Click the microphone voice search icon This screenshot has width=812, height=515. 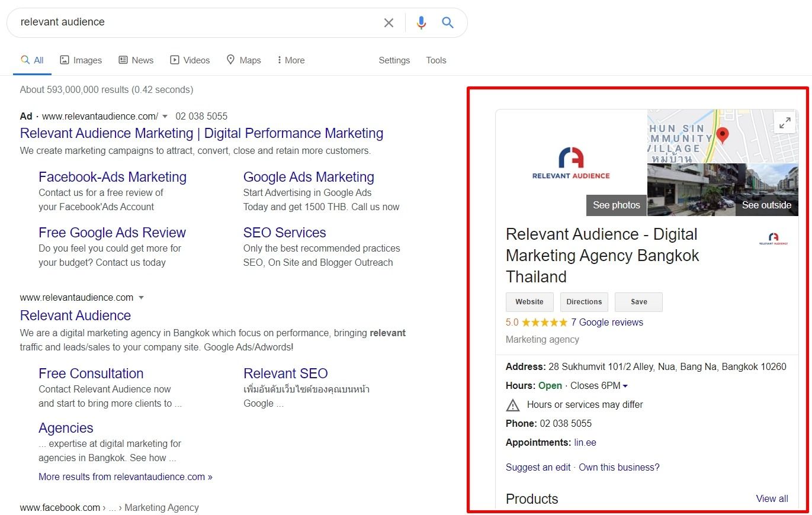[421, 22]
